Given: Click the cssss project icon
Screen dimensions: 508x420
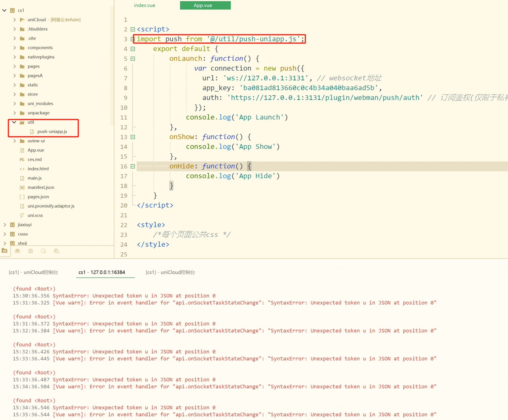Looking at the screenshot, I should [12, 234].
